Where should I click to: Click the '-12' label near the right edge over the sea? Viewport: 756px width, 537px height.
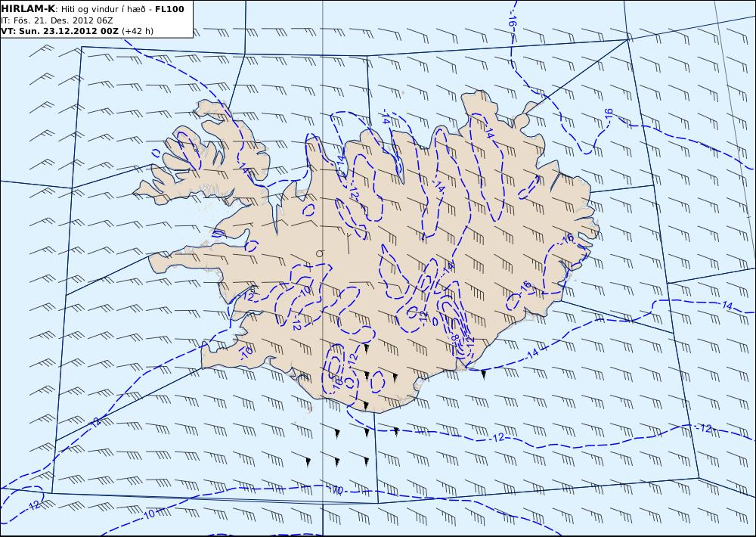pos(705,427)
